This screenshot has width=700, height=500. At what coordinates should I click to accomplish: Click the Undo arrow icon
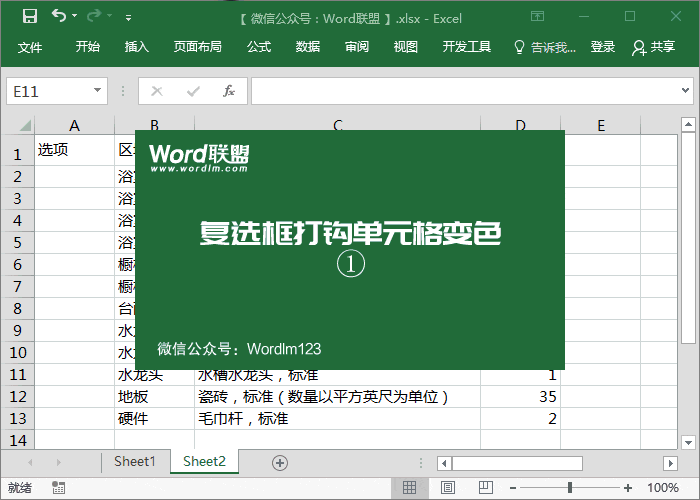(58, 16)
